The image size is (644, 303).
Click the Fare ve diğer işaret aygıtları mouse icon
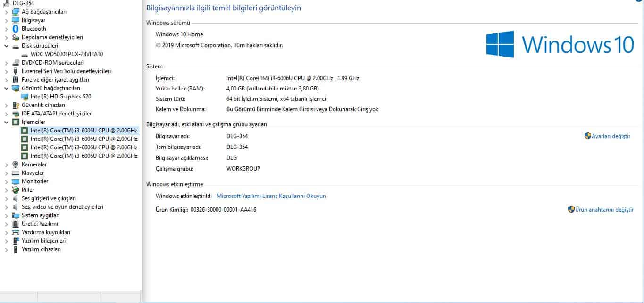(x=16, y=80)
